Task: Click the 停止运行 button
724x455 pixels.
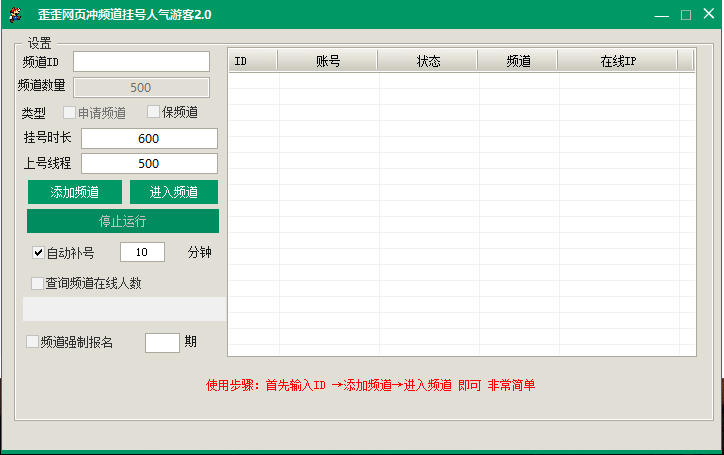Action: 123,221
